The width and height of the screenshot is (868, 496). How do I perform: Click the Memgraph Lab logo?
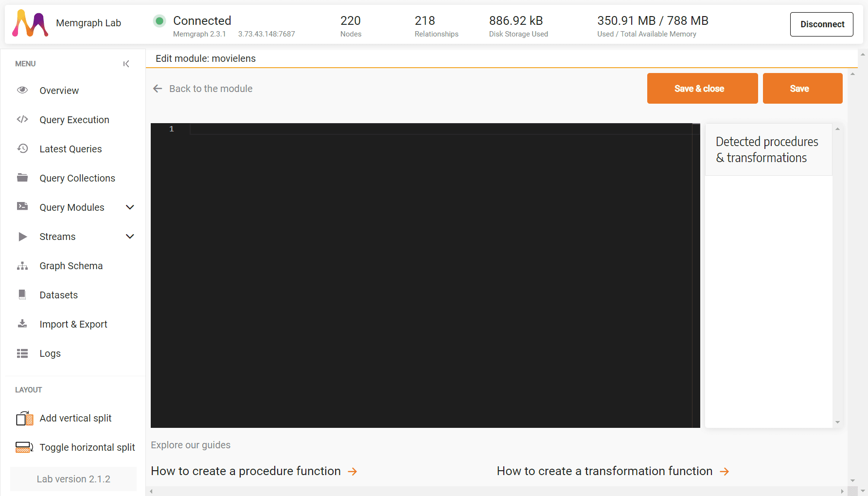point(30,23)
